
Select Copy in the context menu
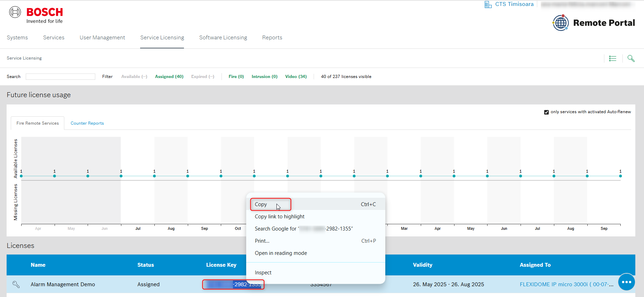pyautogui.click(x=261, y=204)
